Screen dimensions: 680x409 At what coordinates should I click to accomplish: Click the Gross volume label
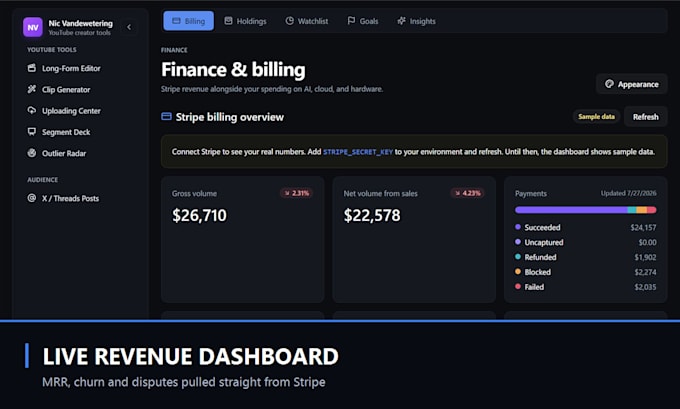[x=194, y=193]
